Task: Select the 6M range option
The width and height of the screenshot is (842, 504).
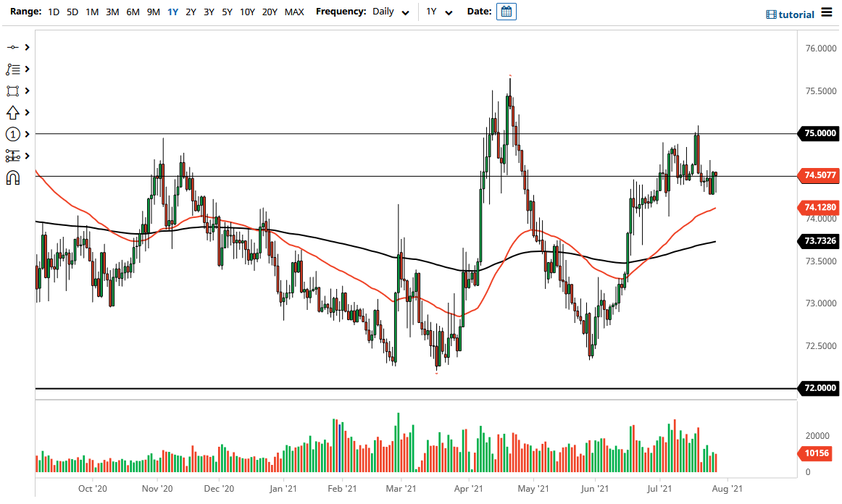Action: (132, 12)
